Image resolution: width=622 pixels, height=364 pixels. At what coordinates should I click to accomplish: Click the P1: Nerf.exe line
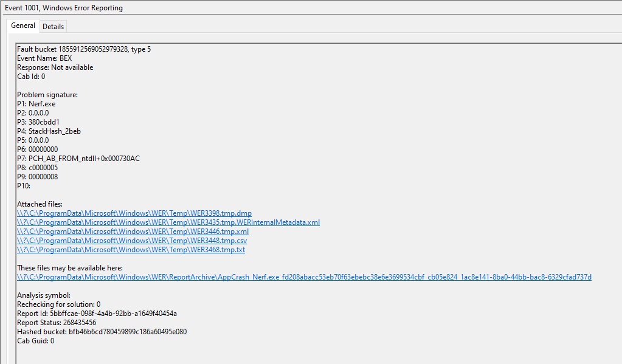tap(36, 104)
